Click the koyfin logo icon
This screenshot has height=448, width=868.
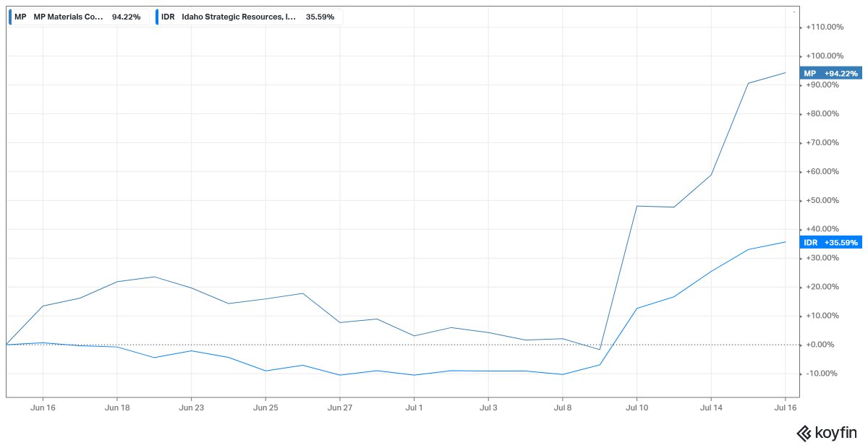point(804,433)
